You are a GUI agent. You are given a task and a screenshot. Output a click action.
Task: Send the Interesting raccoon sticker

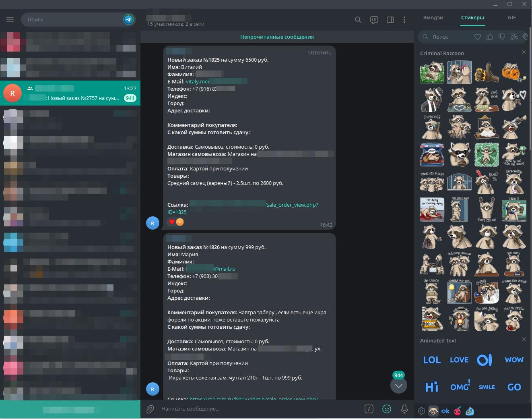tap(514, 182)
